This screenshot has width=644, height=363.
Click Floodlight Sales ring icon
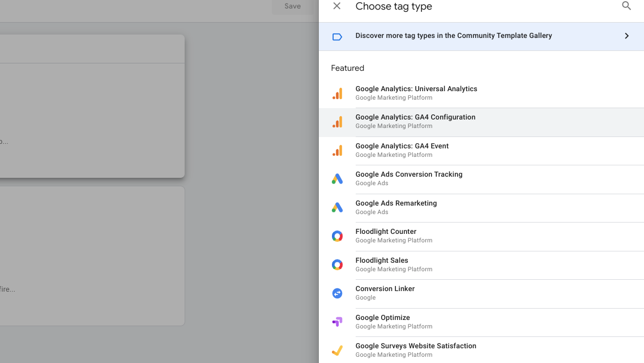click(337, 265)
